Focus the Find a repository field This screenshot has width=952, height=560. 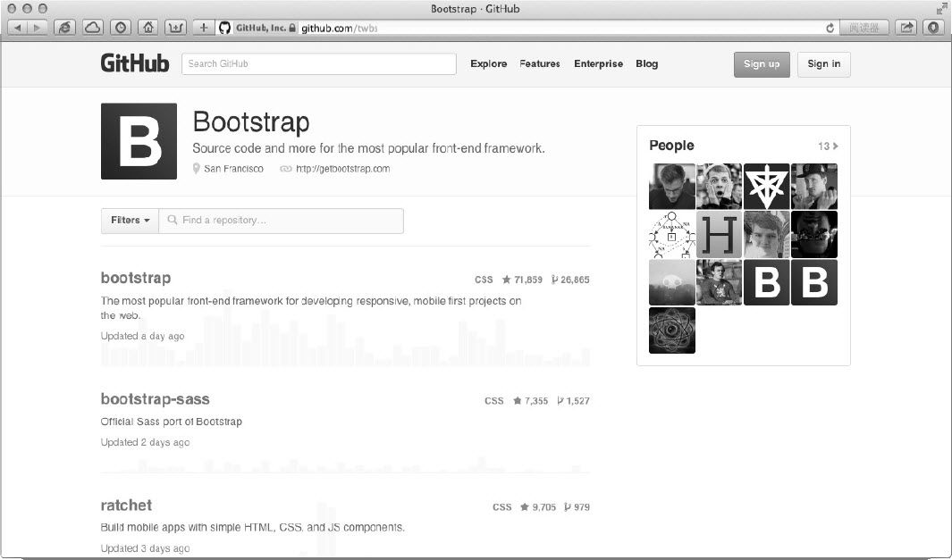point(281,221)
